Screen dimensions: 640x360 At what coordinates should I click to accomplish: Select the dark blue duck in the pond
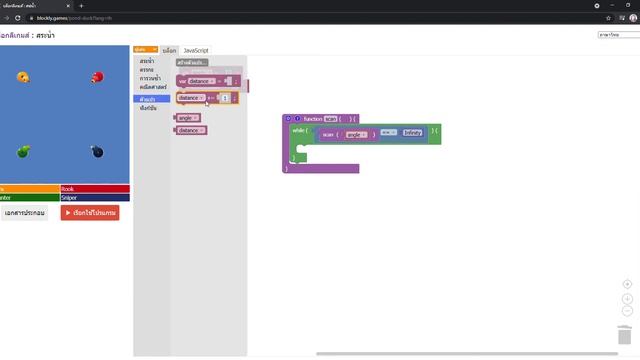click(x=97, y=152)
